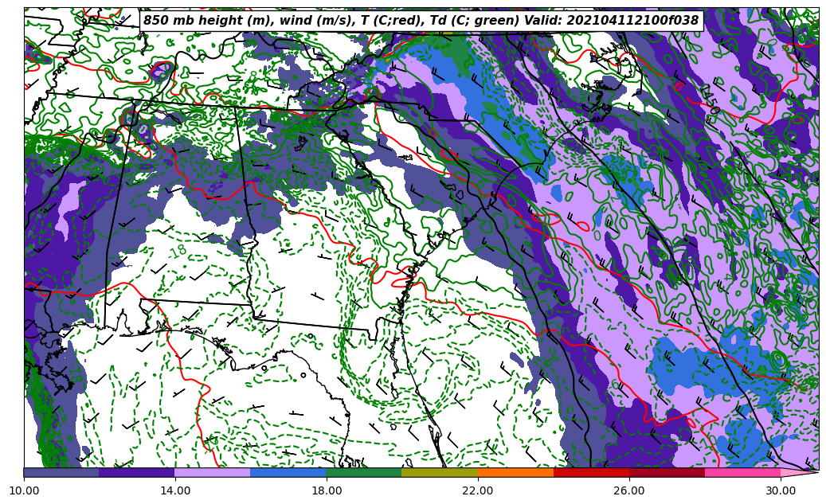Pick the green 18–20 colorbar segment

(364, 472)
